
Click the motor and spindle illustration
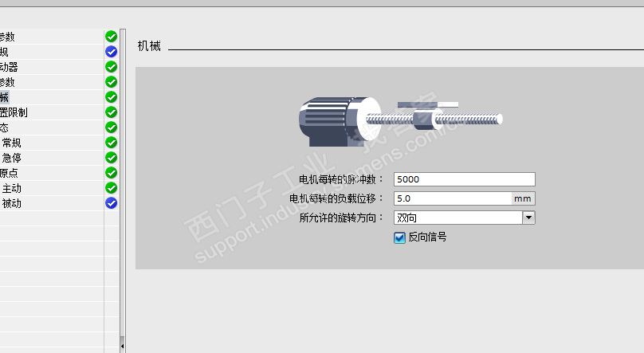400,122
